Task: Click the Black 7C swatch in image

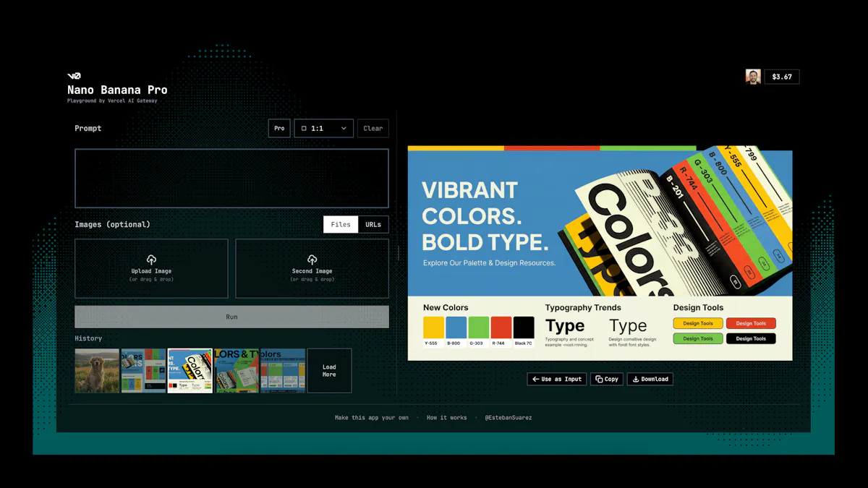Action: [x=524, y=327]
